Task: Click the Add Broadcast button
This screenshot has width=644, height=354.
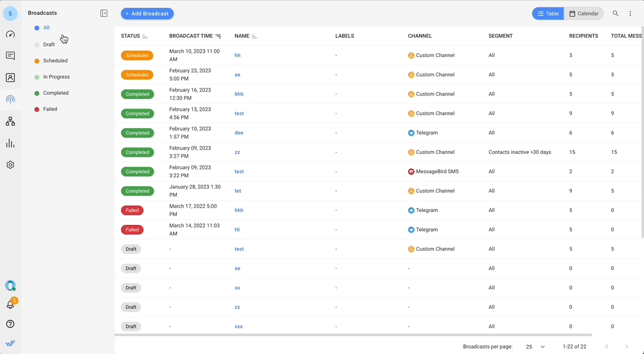Action: (147, 13)
